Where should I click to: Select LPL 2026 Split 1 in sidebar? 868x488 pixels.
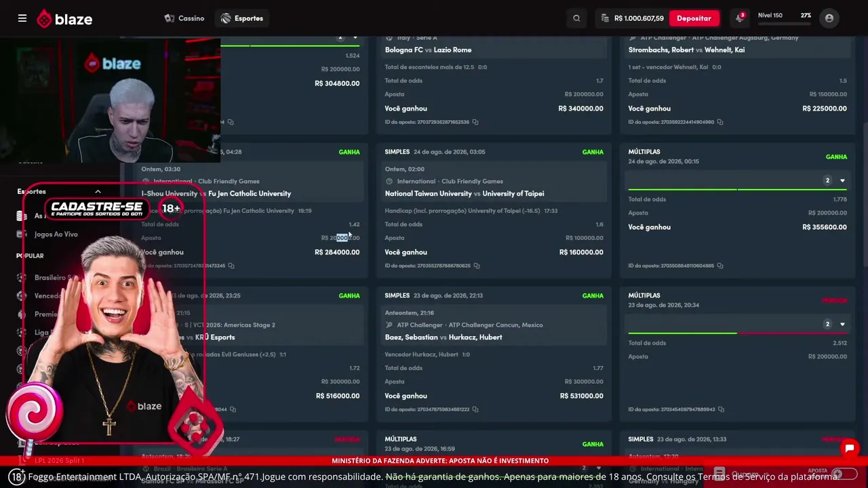[x=60, y=460]
